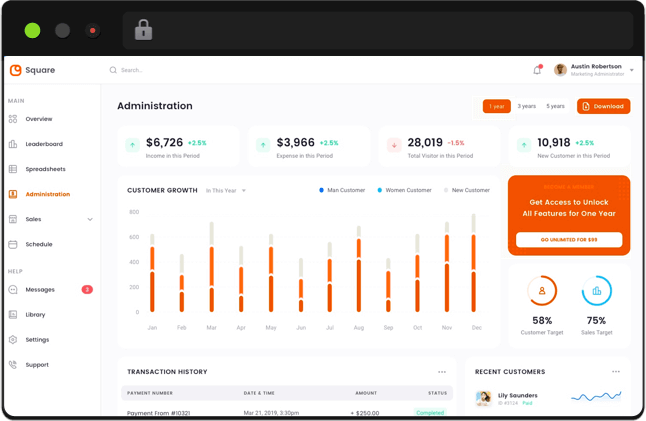Switch to the 5 years tab

point(555,106)
